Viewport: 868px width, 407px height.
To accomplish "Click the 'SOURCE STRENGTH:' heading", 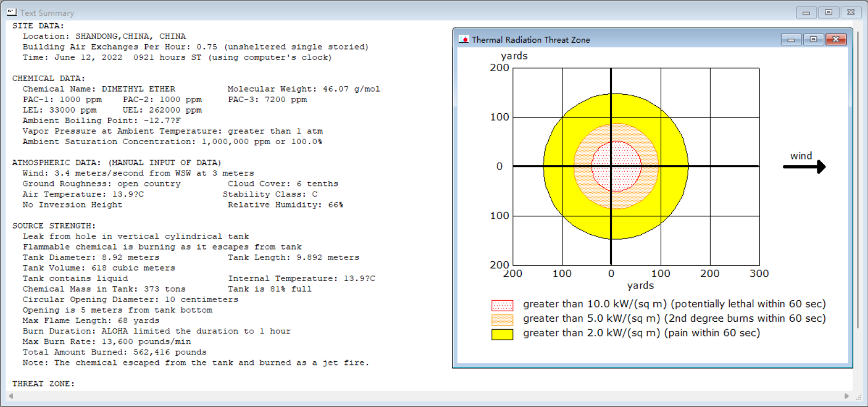I will tap(54, 226).
